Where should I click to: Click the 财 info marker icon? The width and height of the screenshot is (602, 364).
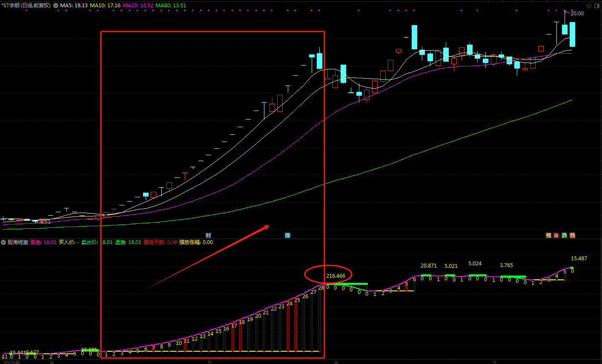click(x=208, y=235)
